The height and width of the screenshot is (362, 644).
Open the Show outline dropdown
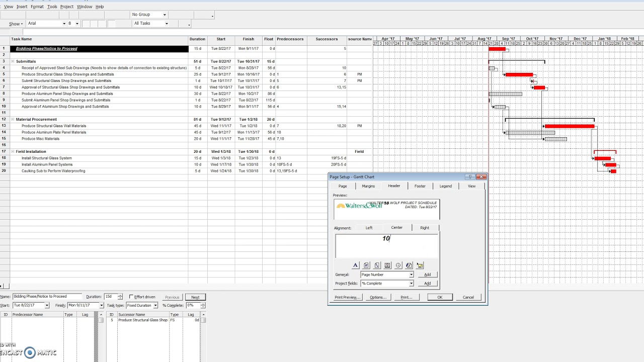[x=16, y=24]
